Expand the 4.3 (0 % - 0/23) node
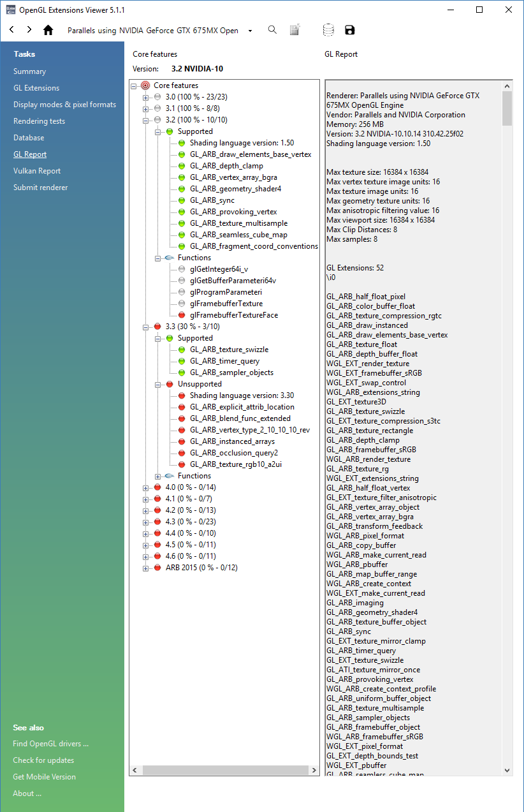The width and height of the screenshot is (524, 812). click(x=146, y=522)
